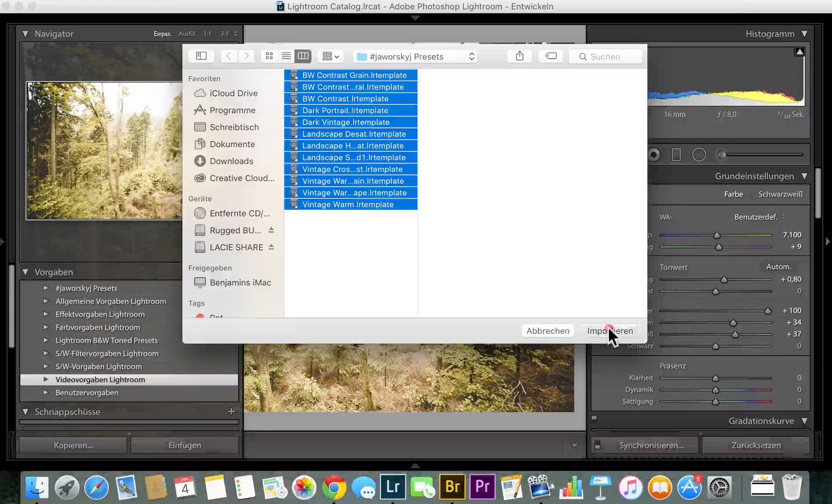This screenshot has width=832, height=504.
Task: Select Dark Portrait.lrtemplate file
Action: (351, 111)
